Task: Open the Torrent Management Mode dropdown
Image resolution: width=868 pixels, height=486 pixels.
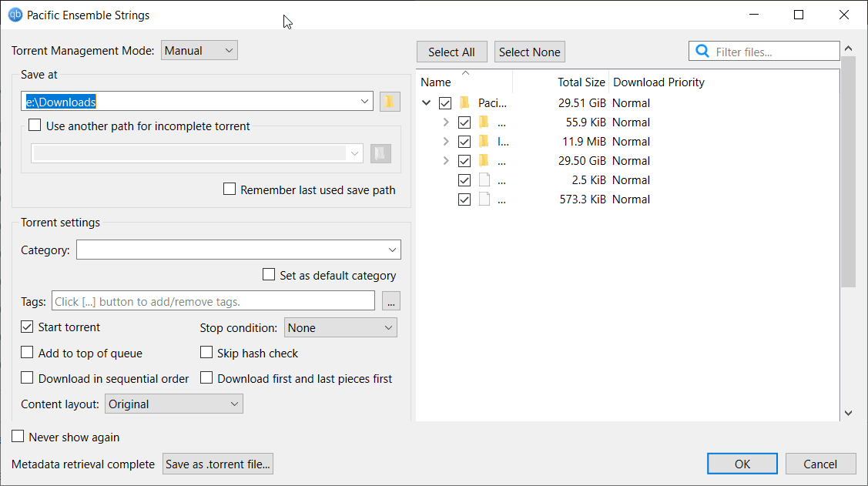Action: click(199, 50)
